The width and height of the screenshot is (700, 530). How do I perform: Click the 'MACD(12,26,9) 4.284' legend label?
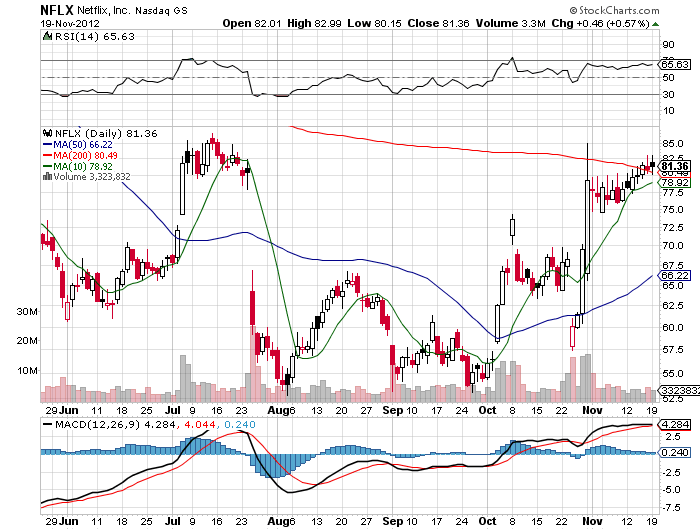(x=115, y=424)
